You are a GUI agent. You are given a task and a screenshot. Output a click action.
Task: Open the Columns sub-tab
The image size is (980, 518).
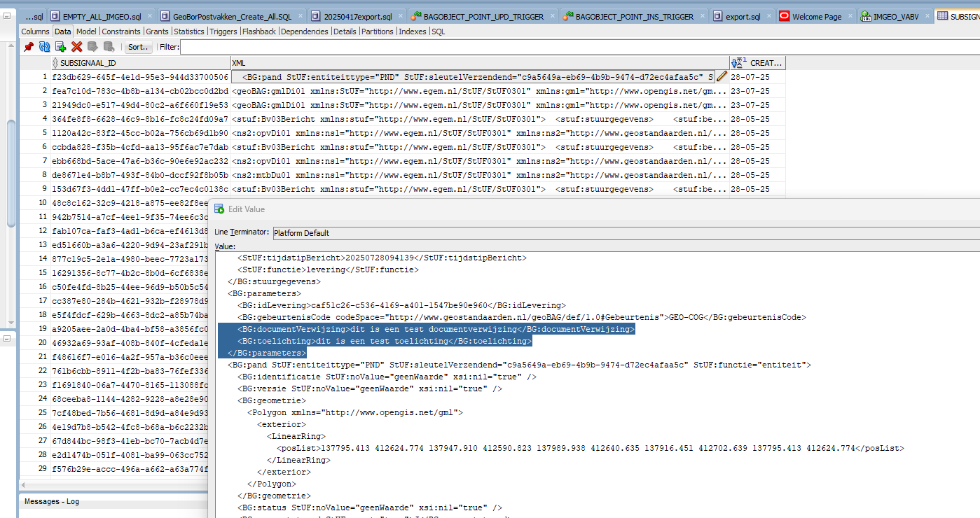tap(35, 31)
